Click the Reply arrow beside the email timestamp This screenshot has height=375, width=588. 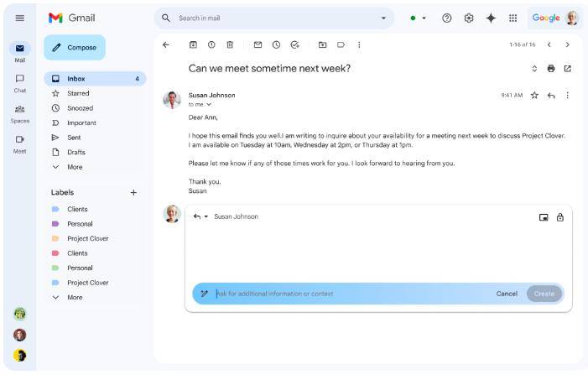coord(551,96)
